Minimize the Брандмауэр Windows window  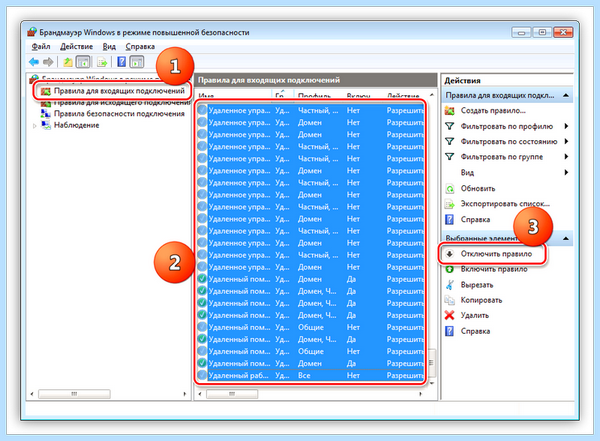521,33
